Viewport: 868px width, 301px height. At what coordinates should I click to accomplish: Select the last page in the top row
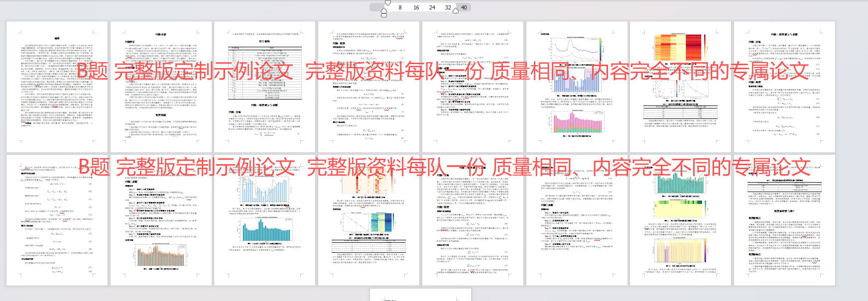pos(784,87)
